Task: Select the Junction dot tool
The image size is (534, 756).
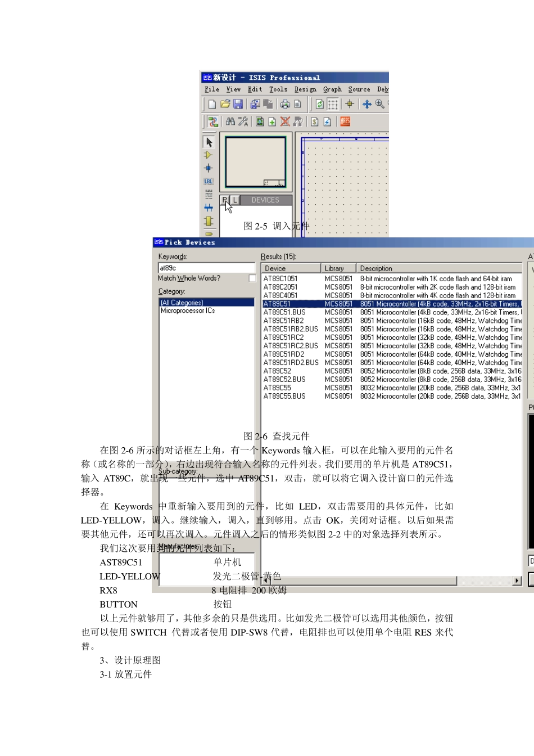Action: click(209, 168)
